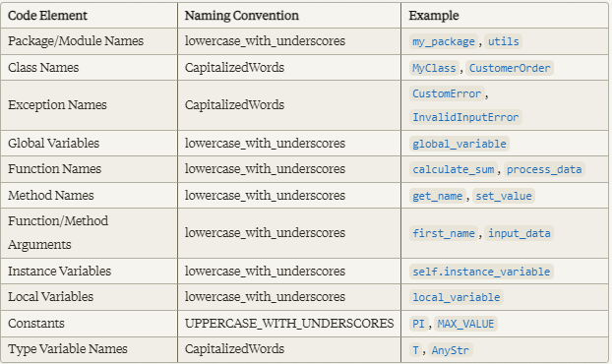Viewport: 612px width, 364px height.
Task: Click the MyClass example chip
Action: click(434, 68)
